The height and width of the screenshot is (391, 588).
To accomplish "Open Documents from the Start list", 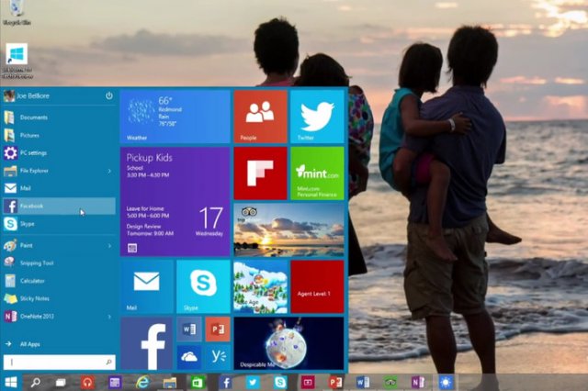I will point(59,117).
